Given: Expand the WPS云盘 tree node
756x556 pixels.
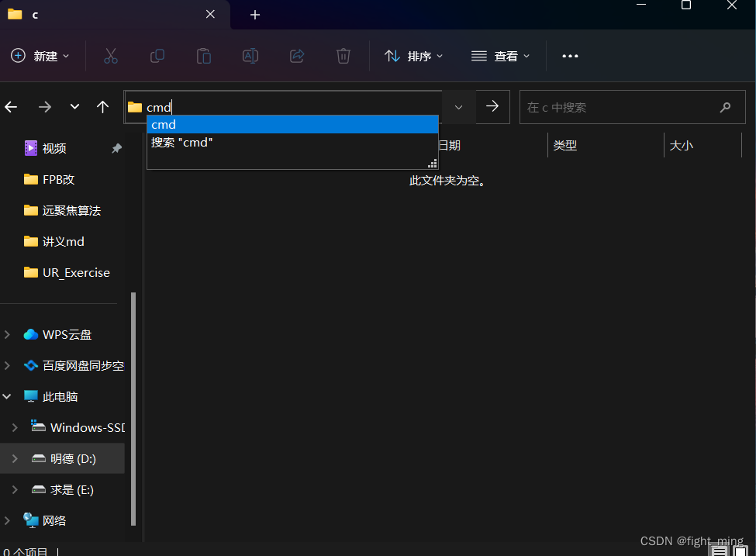Looking at the screenshot, I should [x=7, y=334].
